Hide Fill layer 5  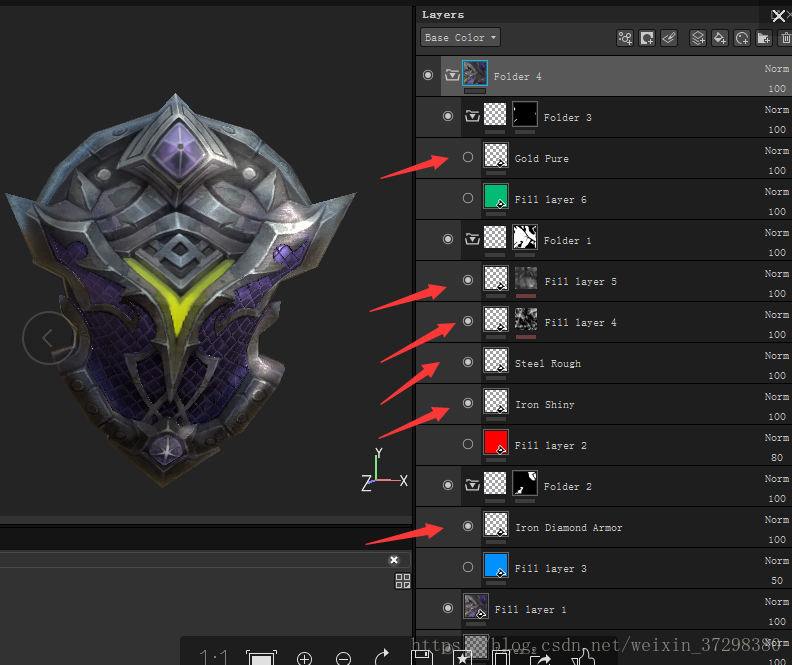(x=468, y=280)
